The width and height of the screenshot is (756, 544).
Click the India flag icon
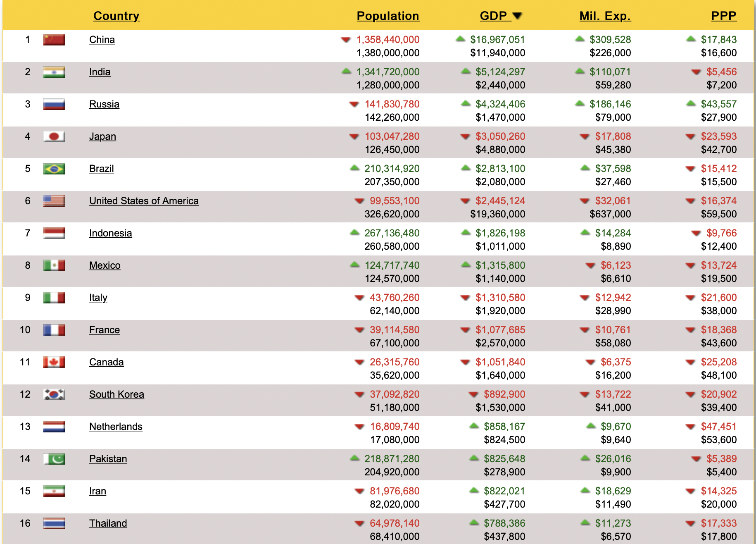pos(54,72)
